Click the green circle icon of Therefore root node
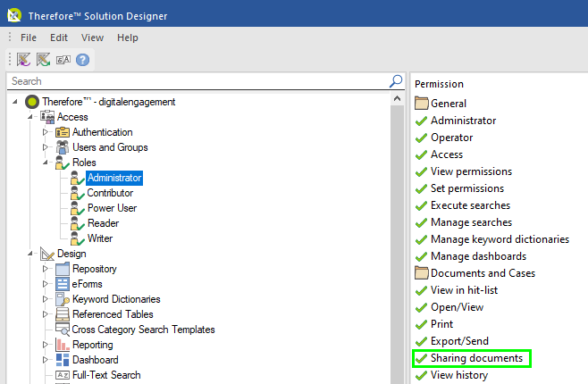Viewport: 588px width, 384px height. 32,102
